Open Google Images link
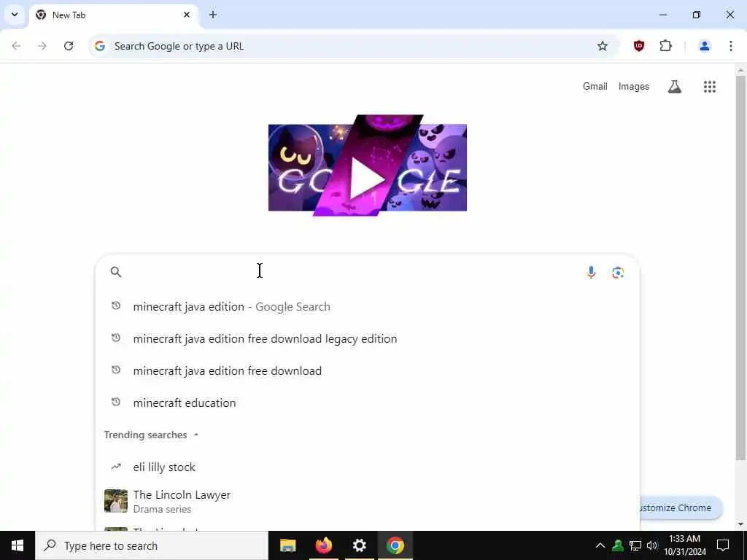 (x=634, y=86)
